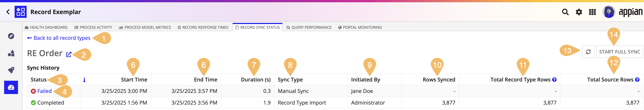Switch to Query Performance tab
Viewport: 644px width, 110px height.
(x=309, y=27)
